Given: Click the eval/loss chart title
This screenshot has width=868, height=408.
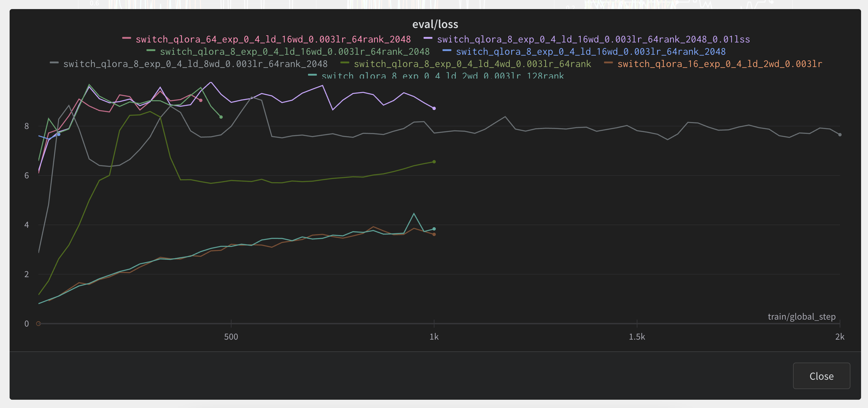Looking at the screenshot, I should pyautogui.click(x=435, y=24).
